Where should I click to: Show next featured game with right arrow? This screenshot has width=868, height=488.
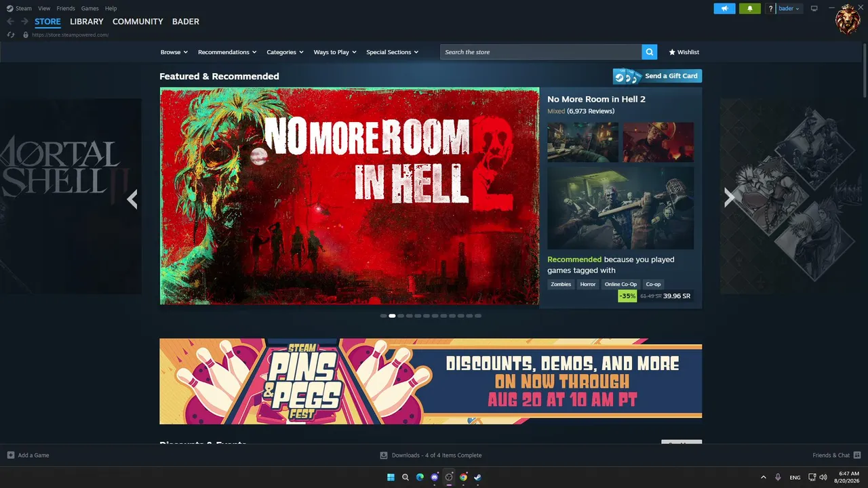(x=730, y=197)
